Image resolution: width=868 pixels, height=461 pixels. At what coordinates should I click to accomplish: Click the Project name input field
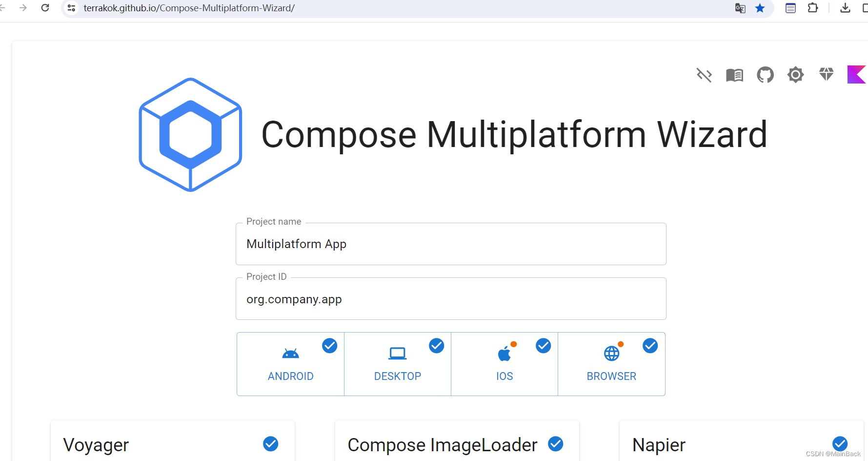pos(451,244)
